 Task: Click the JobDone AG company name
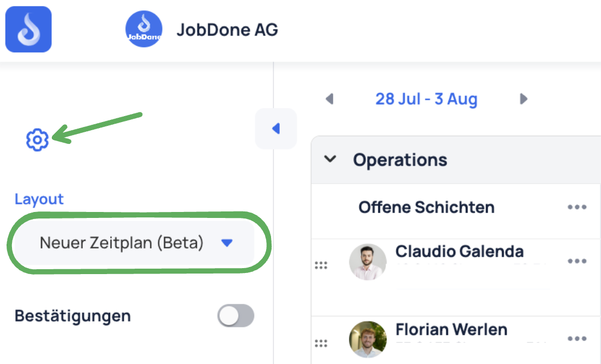(227, 30)
